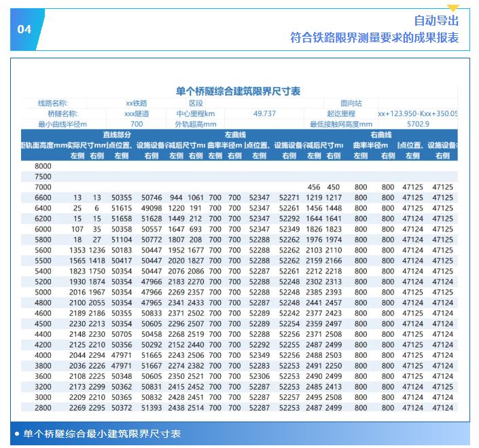479x448 pixels.
Task: Click the xx铁路 value cell
Action: 137,103
